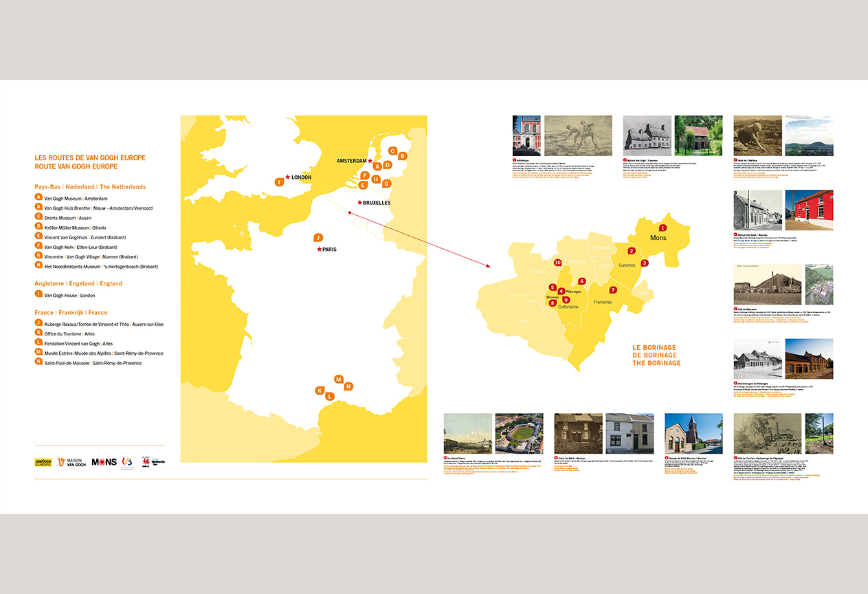Image resolution: width=868 pixels, height=594 pixels.
Task: Select map marker J north of Paris
Action: click(x=318, y=237)
